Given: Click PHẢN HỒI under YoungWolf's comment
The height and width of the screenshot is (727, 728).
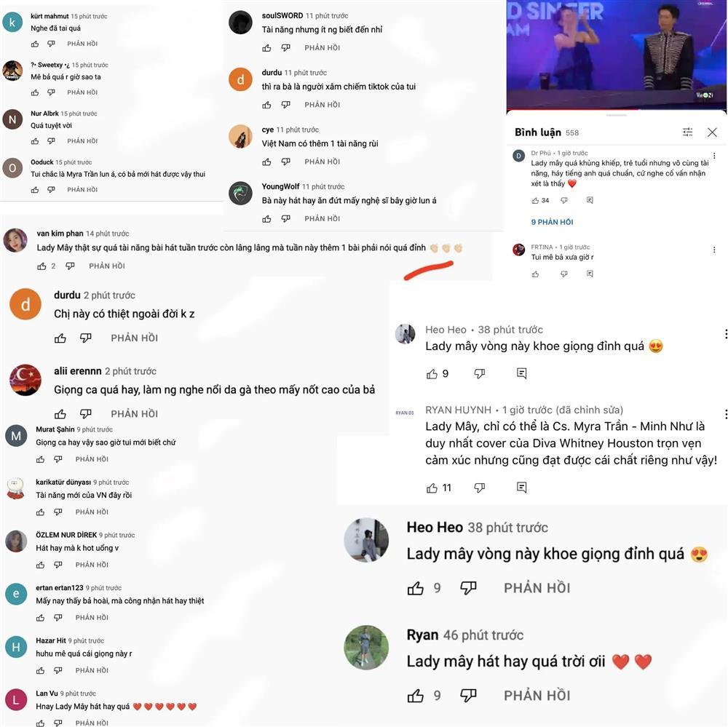Looking at the screenshot, I should pos(323,218).
